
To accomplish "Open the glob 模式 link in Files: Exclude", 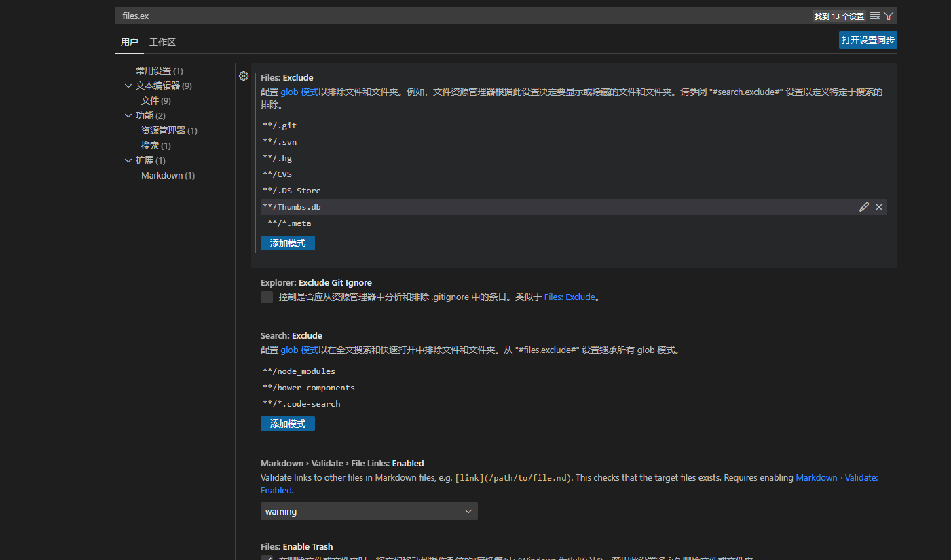I will click(x=299, y=92).
